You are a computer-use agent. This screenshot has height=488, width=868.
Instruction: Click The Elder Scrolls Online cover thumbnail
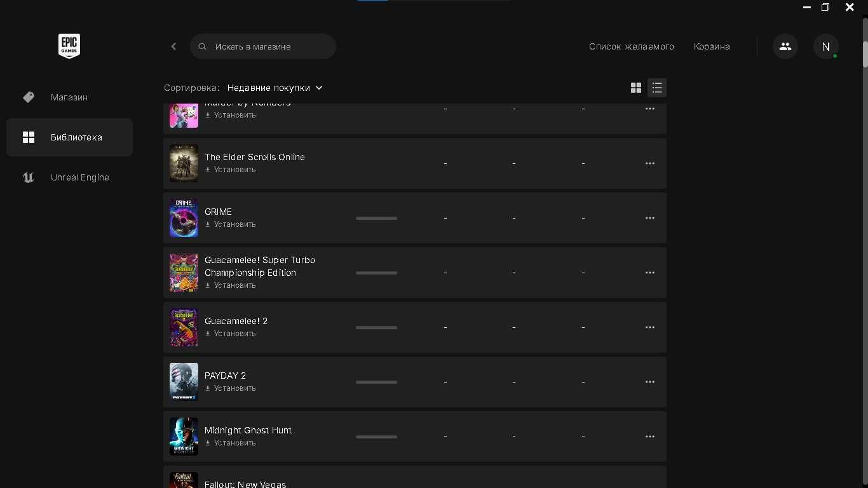[184, 163]
